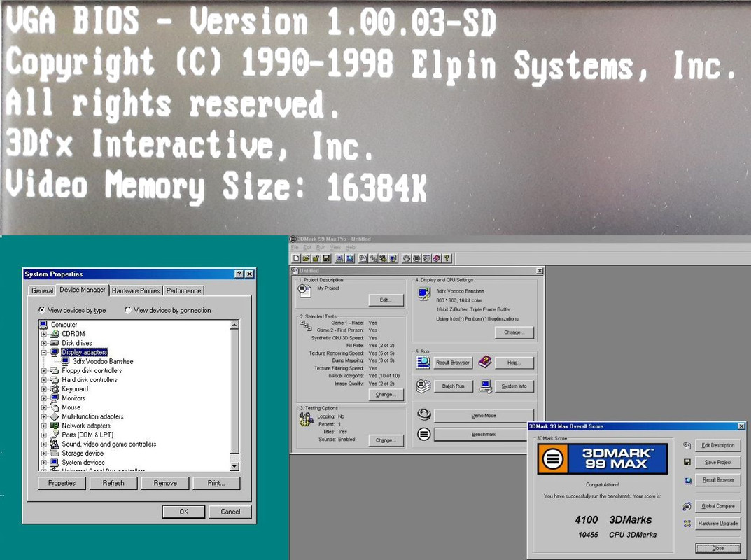The height and width of the screenshot is (560, 751).
Task: Click the Remove button
Action: point(165,484)
